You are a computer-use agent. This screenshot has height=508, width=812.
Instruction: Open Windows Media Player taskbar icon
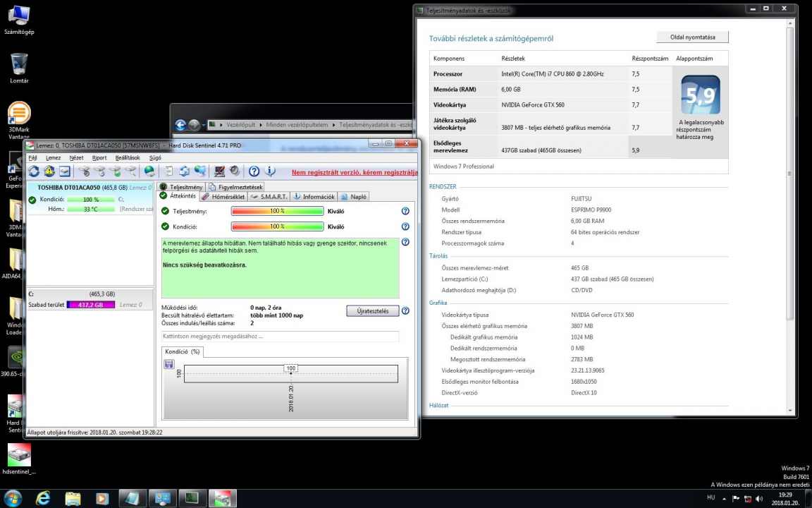pyautogui.click(x=102, y=498)
